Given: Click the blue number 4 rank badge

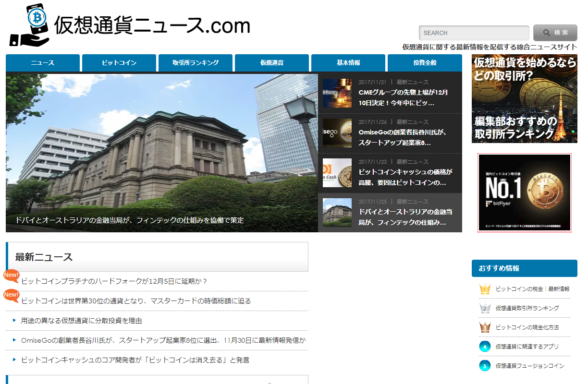Looking at the screenshot, I should coord(485,347).
